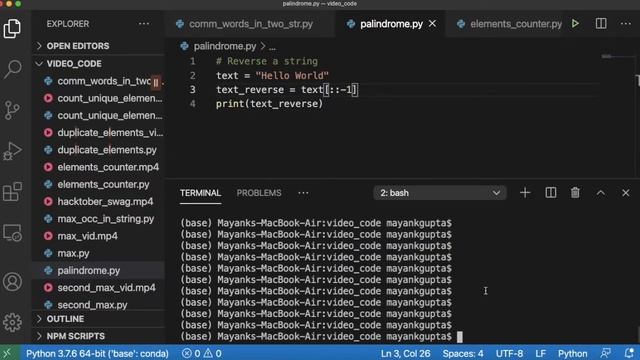Open errors and warnings count
Viewport: 640px width, 360px height.
[x=202, y=353]
